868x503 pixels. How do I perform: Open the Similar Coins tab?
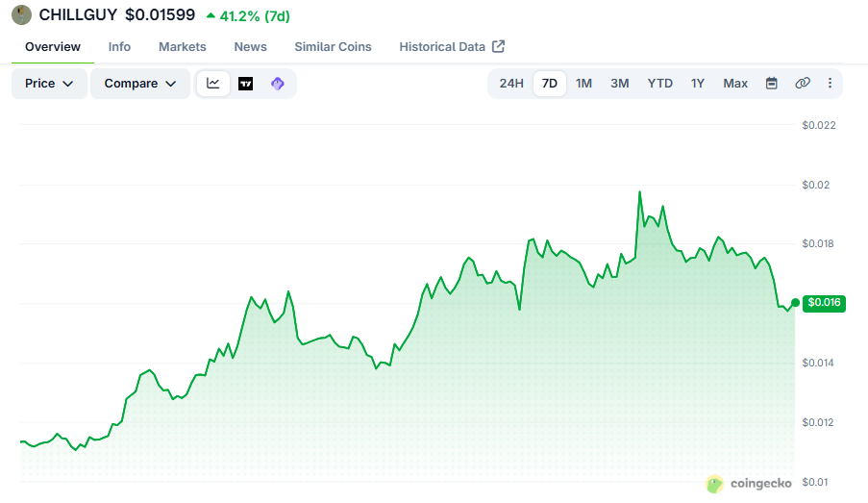click(333, 47)
